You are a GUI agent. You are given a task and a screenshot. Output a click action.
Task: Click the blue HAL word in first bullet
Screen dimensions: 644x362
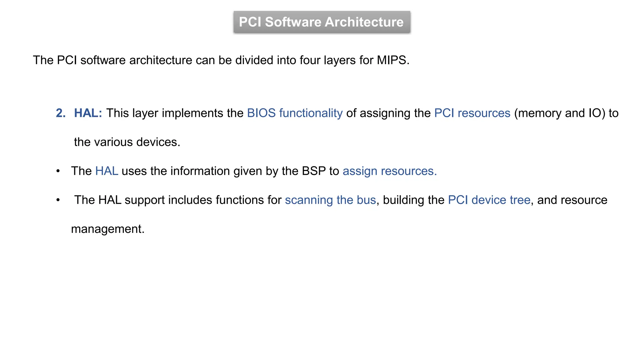click(x=107, y=171)
